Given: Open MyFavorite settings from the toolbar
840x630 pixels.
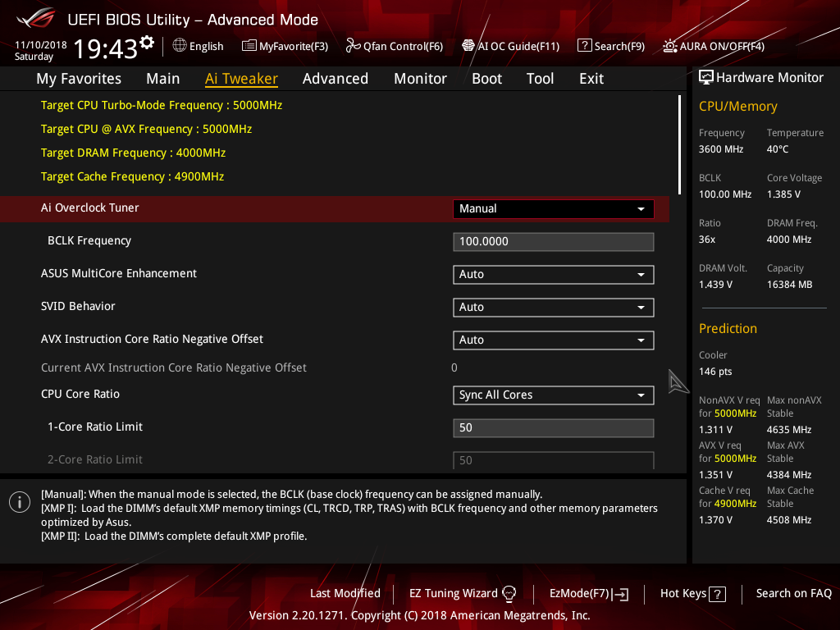Looking at the screenshot, I should [x=285, y=46].
